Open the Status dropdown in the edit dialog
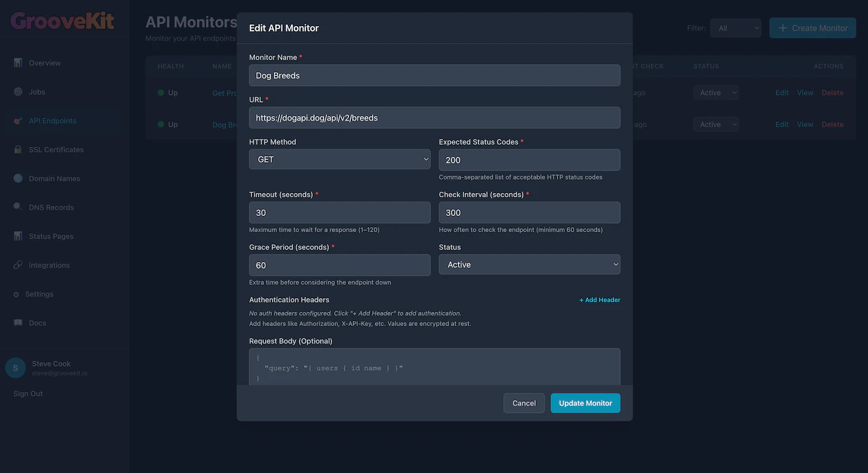 point(529,265)
